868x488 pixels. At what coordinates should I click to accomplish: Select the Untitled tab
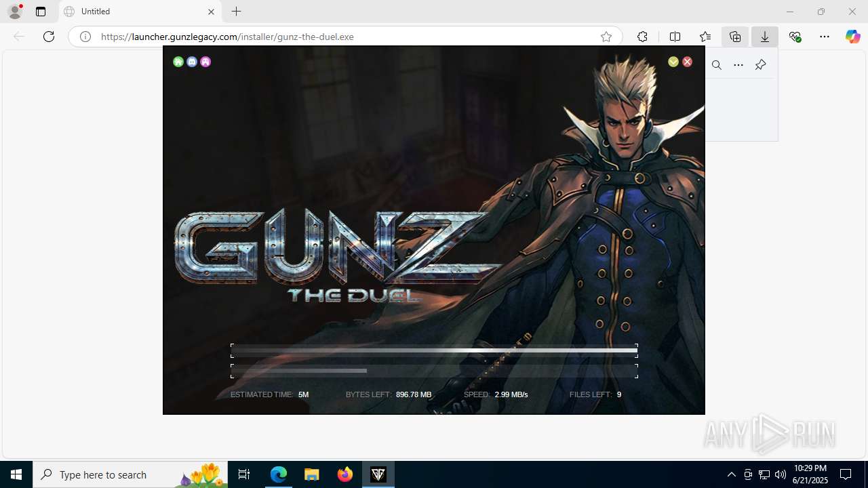[x=140, y=12]
